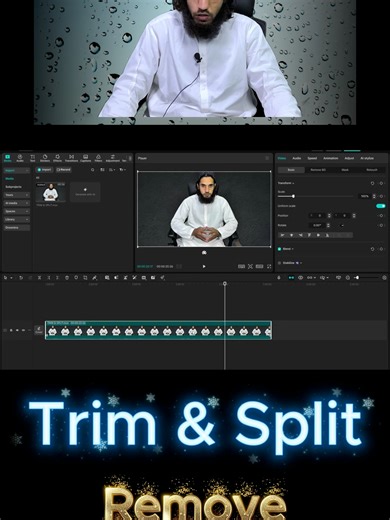Expand the Import dropdown in the sidebar

[x=17, y=170]
